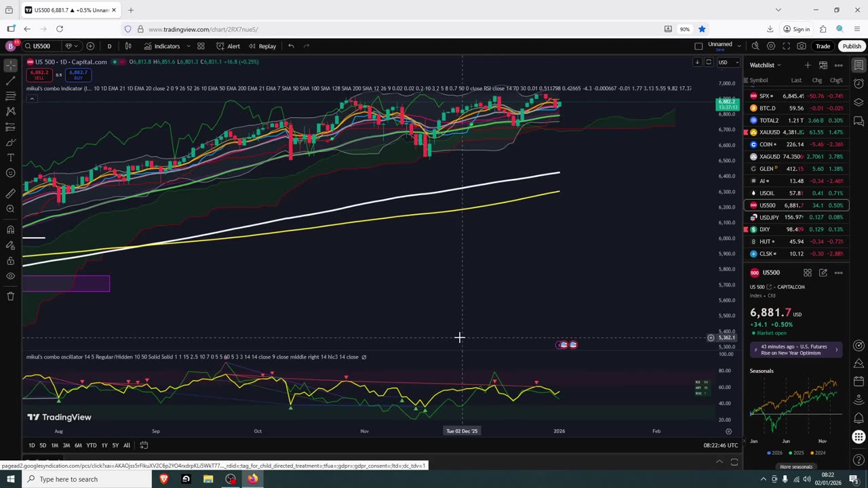The image size is (868, 488).
Task: Select the trend line drawing tool
Action: pos(10,81)
